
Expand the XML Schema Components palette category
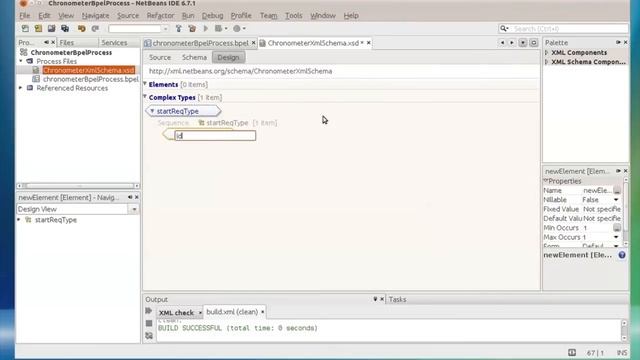[547, 62]
